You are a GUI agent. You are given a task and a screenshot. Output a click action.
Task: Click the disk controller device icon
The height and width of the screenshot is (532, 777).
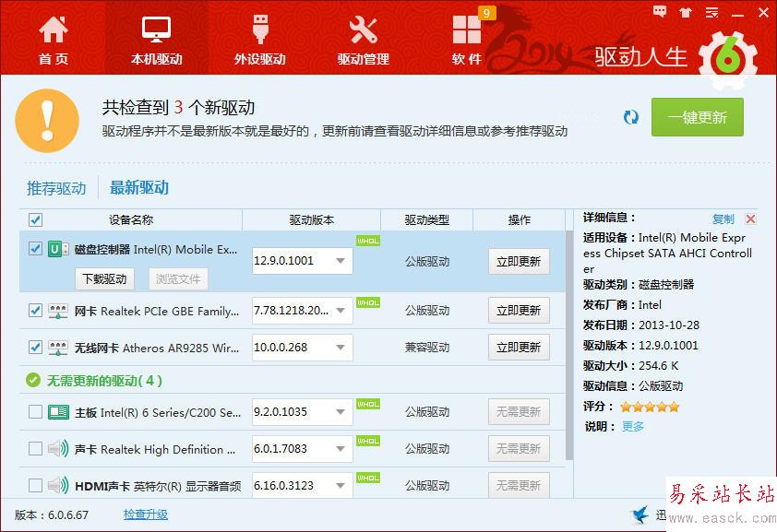tap(58, 249)
